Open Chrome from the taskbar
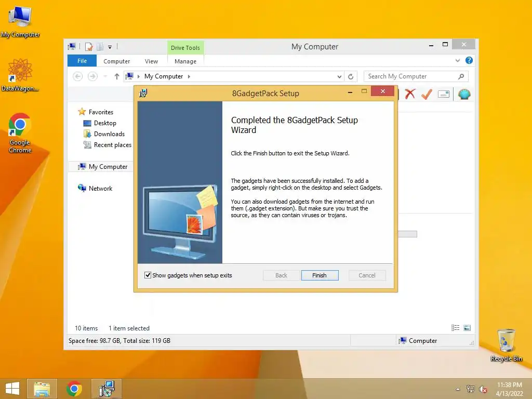 74,389
